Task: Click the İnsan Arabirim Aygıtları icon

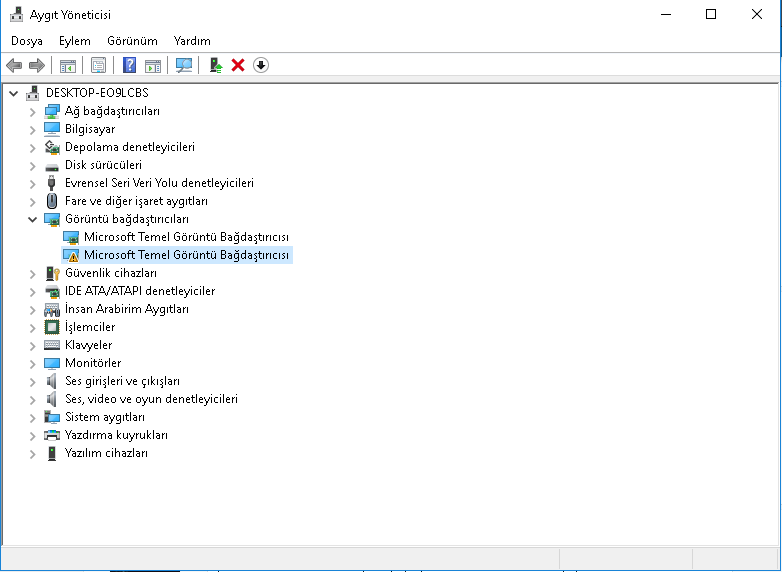Action: coord(52,310)
